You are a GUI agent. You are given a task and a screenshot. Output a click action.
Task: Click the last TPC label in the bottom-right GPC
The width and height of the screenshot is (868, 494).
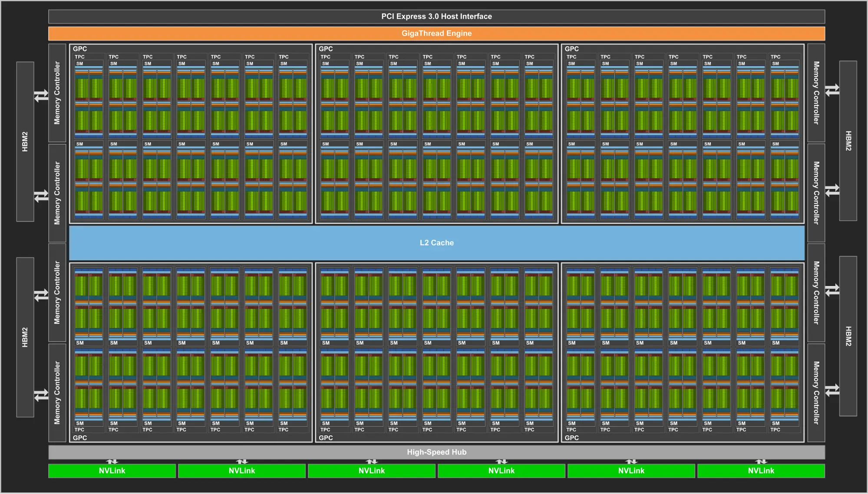775,430
